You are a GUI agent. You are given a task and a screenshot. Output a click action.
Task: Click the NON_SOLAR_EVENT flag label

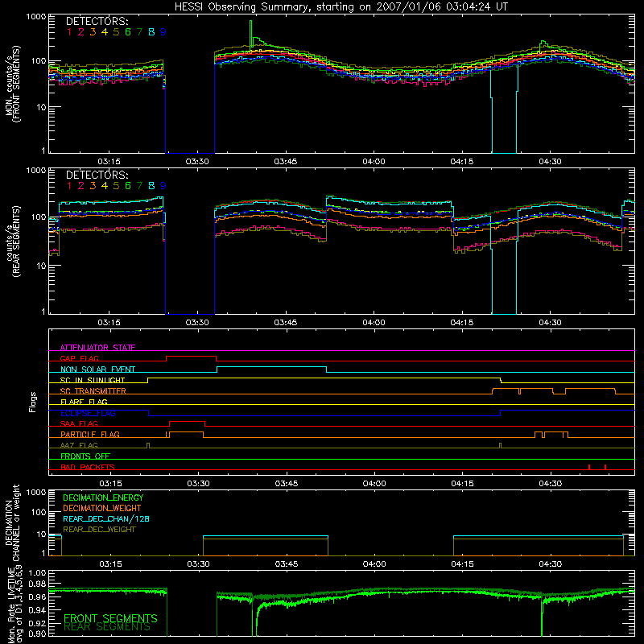pyautogui.click(x=97, y=369)
